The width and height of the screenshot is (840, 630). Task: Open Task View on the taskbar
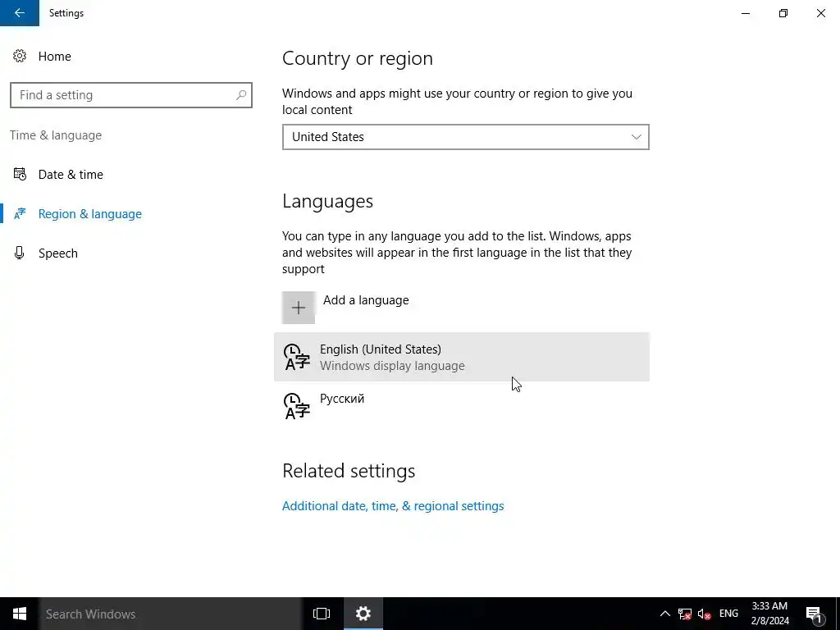[322, 614]
